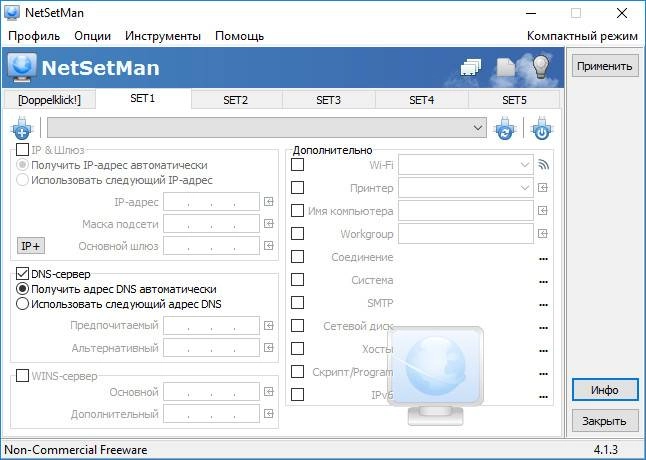The height and width of the screenshot is (460, 646).
Task: Switch to the SET5 tab
Action: click(514, 100)
